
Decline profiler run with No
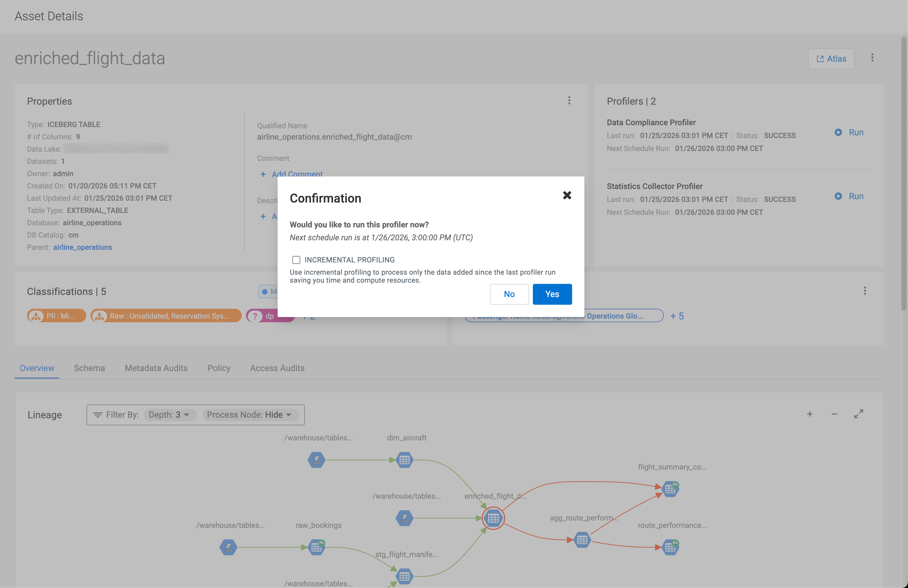[509, 294]
